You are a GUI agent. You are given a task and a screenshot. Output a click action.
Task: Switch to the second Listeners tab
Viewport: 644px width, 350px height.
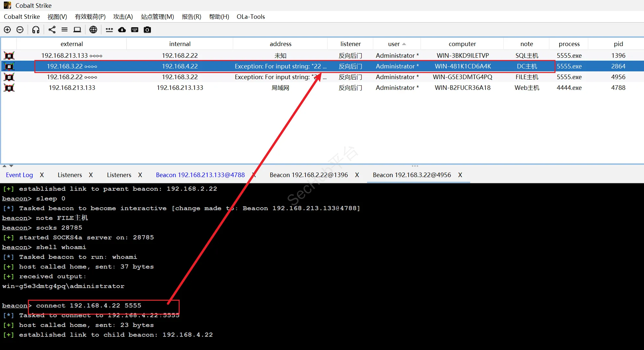click(x=119, y=175)
